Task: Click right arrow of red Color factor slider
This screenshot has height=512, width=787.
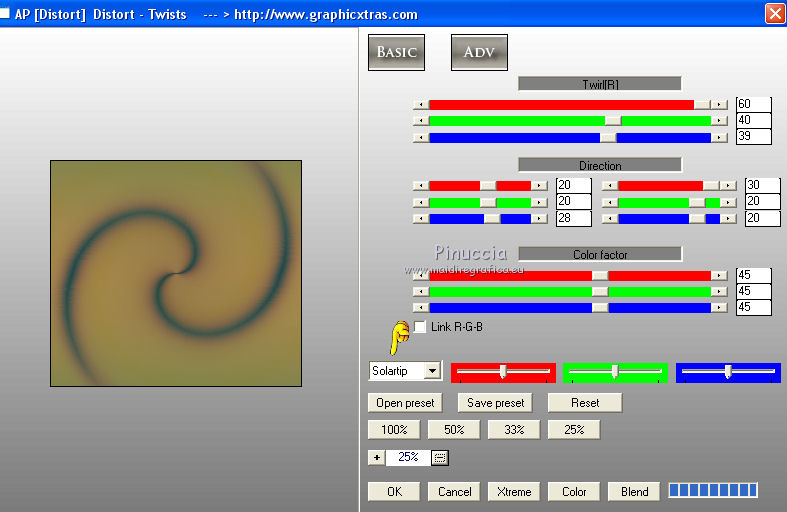Action: click(719, 276)
